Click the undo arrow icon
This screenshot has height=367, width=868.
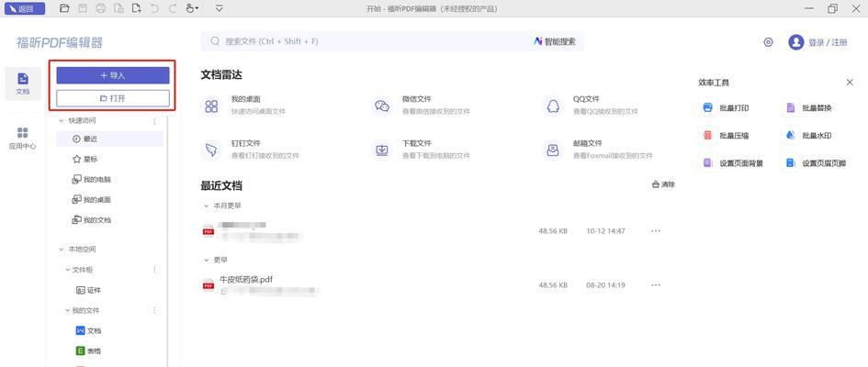coord(154,8)
